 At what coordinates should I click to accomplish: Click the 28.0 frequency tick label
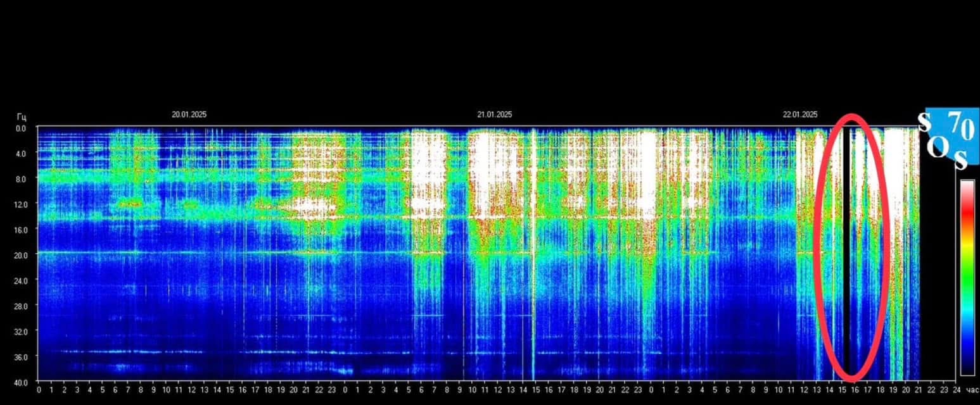pos(20,306)
